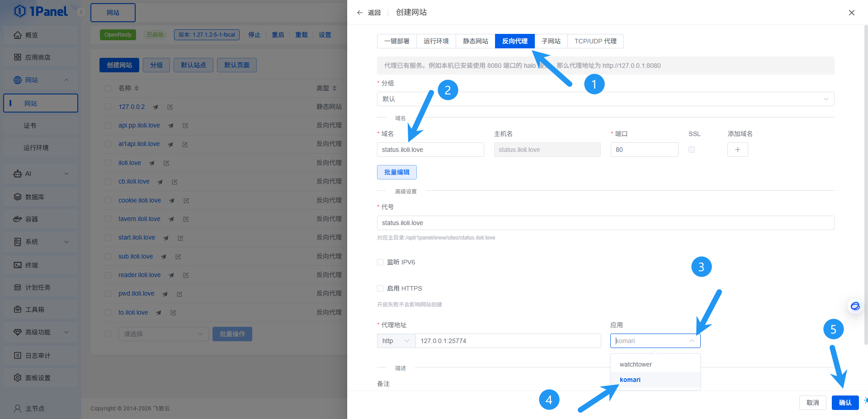The height and width of the screenshot is (419, 868).
Task: Open the floating assistant icon at right edge
Action: point(855,306)
